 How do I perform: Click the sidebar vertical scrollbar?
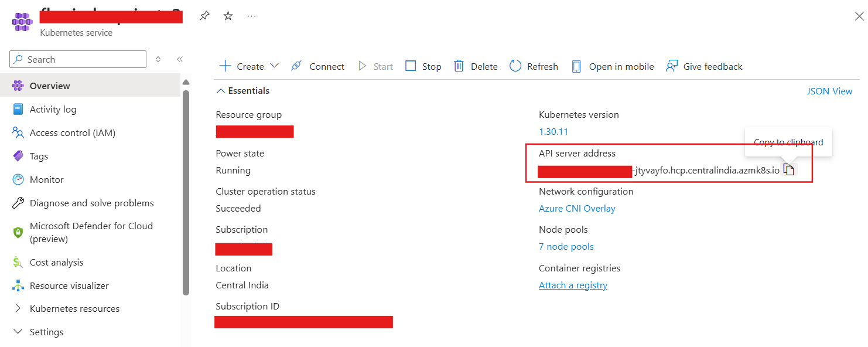(186, 193)
